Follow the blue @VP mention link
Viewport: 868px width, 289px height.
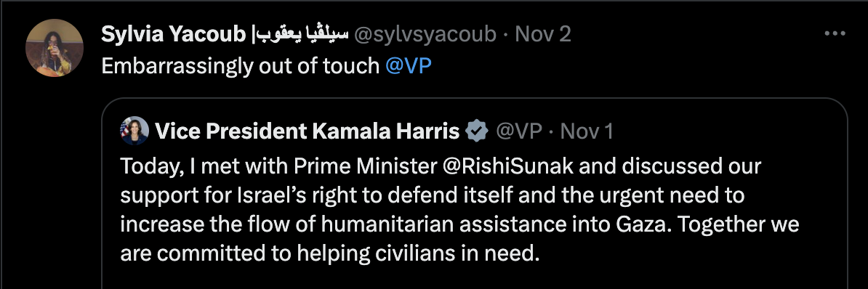coord(408,66)
